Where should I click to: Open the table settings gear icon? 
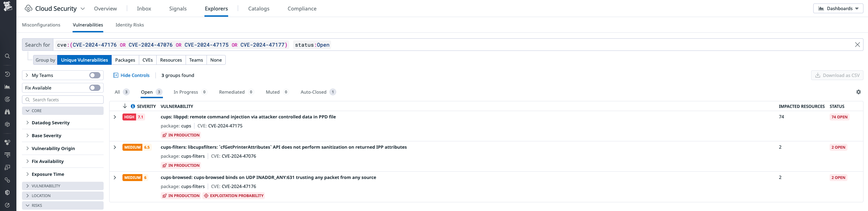[x=858, y=92]
